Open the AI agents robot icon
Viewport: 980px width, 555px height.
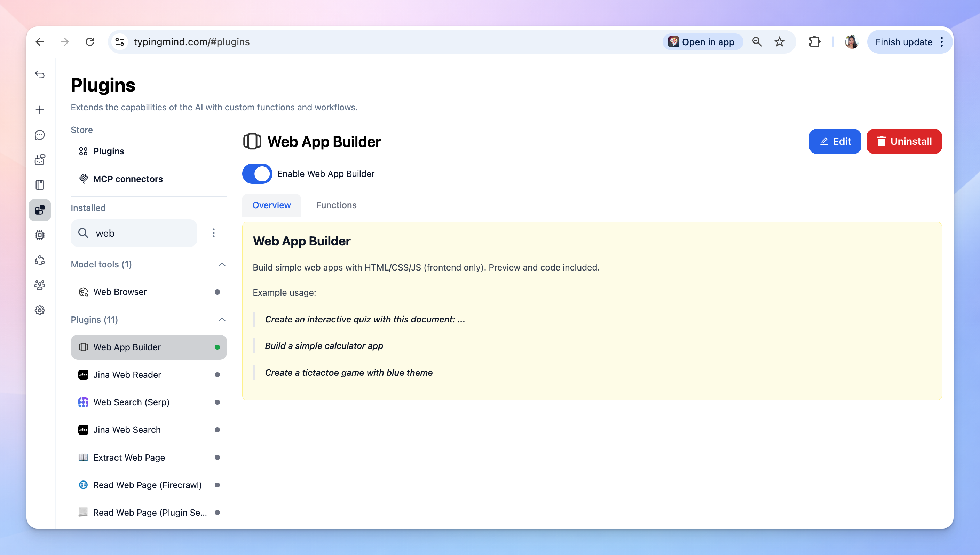40,160
